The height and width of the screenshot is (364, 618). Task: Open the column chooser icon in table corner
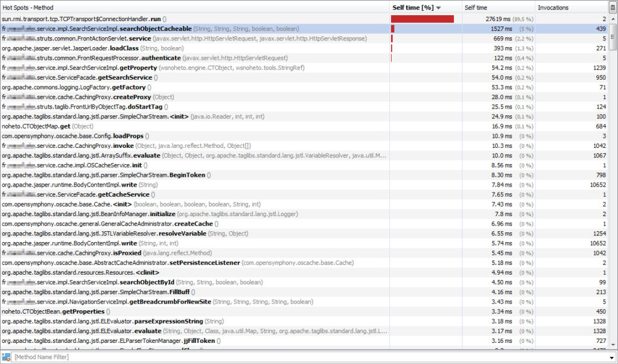(x=613, y=7)
